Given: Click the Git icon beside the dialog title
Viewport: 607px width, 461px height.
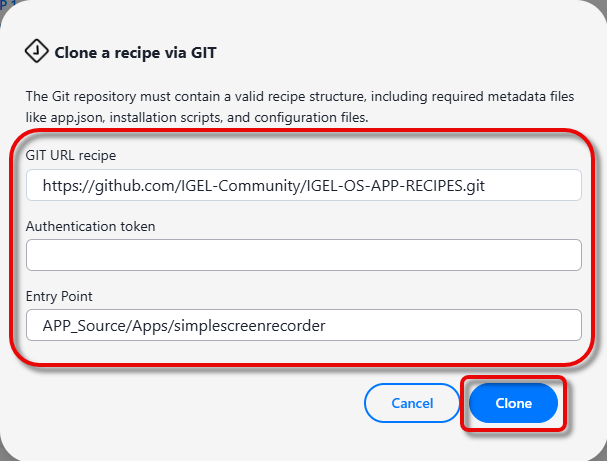Looking at the screenshot, I should (x=36, y=51).
